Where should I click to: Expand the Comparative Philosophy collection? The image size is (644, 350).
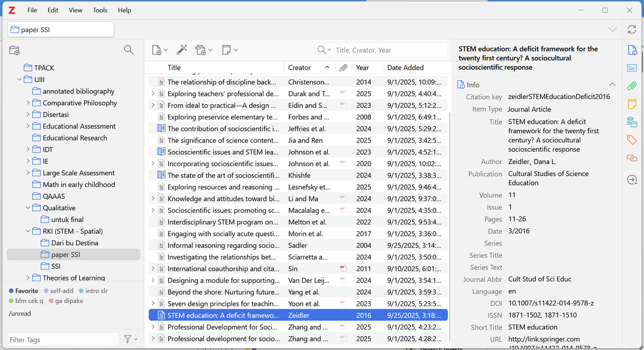click(28, 103)
